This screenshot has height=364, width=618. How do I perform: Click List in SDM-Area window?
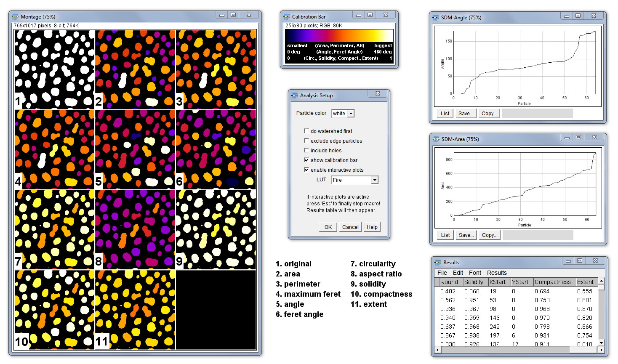[x=445, y=235]
